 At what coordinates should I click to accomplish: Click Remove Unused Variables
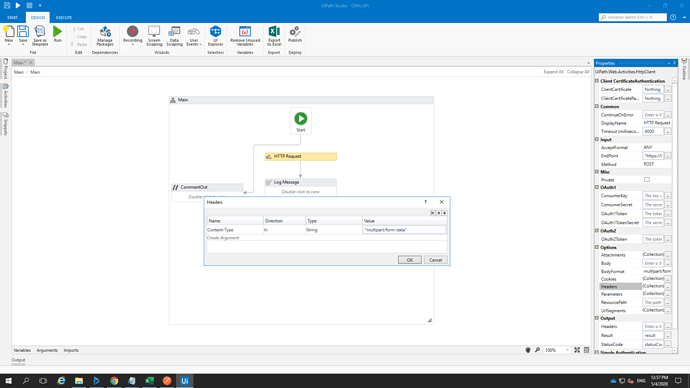pos(245,36)
